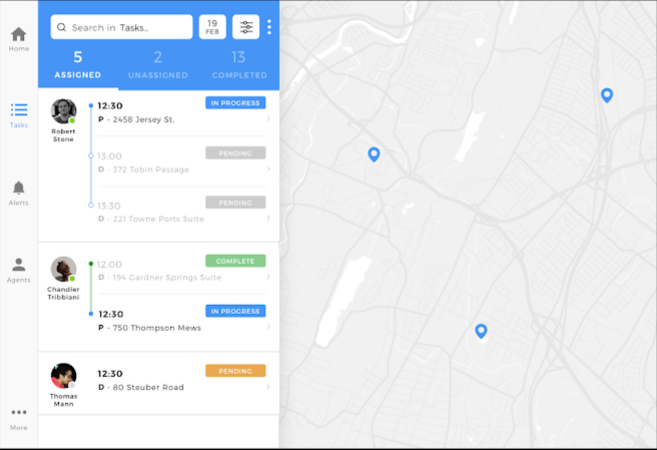Open the 'P - 750 Thompson Mews' address
The width and height of the screenshot is (657, 450).
[150, 328]
